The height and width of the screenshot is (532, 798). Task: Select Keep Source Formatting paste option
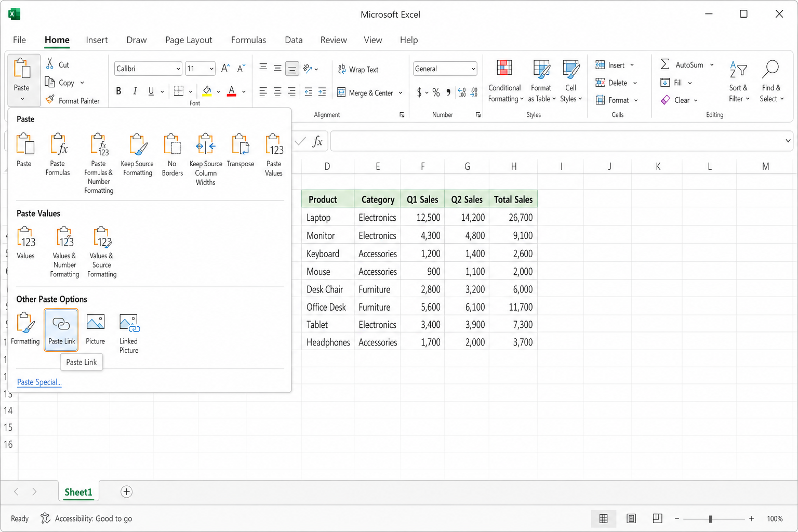137,154
